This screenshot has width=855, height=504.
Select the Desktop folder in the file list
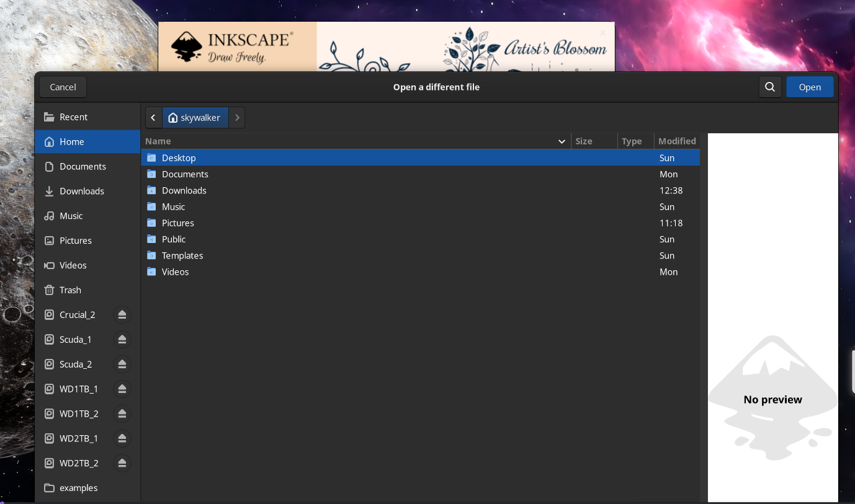(421, 158)
